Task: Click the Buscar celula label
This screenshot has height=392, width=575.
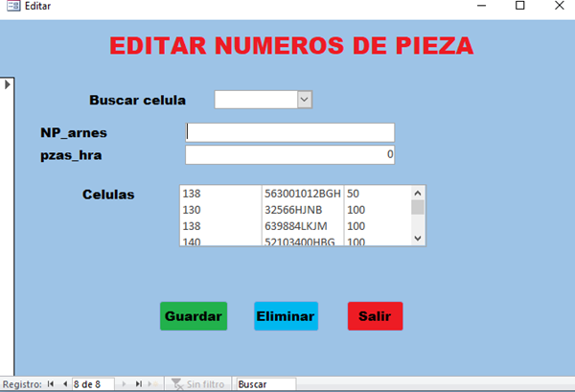Action: (x=137, y=100)
